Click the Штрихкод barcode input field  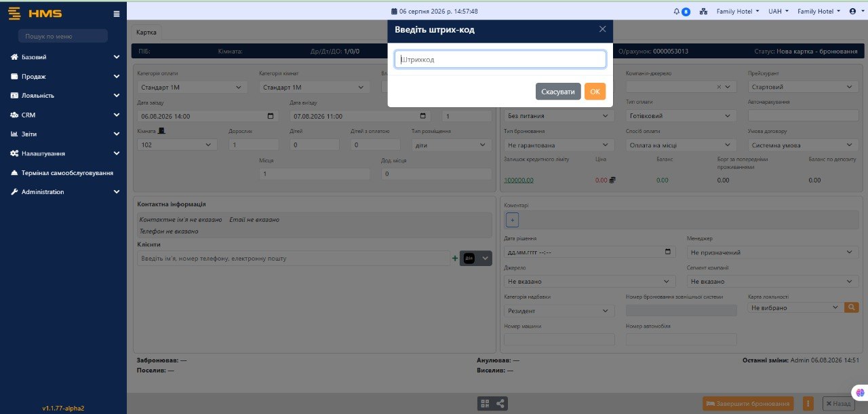(500, 60)
